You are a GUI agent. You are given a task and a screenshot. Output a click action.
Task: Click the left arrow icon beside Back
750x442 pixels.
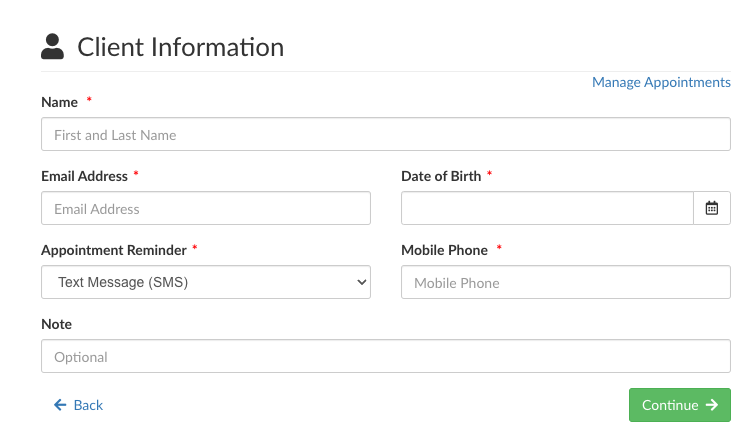60,405
